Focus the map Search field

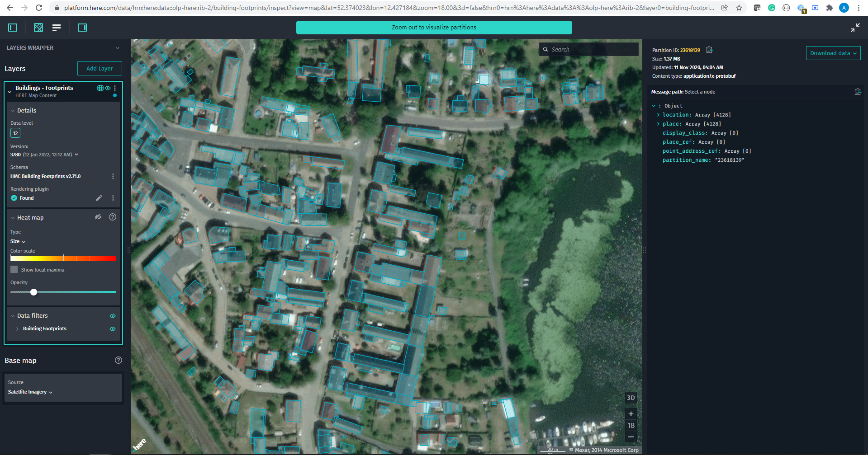click(x=589, y=49)
